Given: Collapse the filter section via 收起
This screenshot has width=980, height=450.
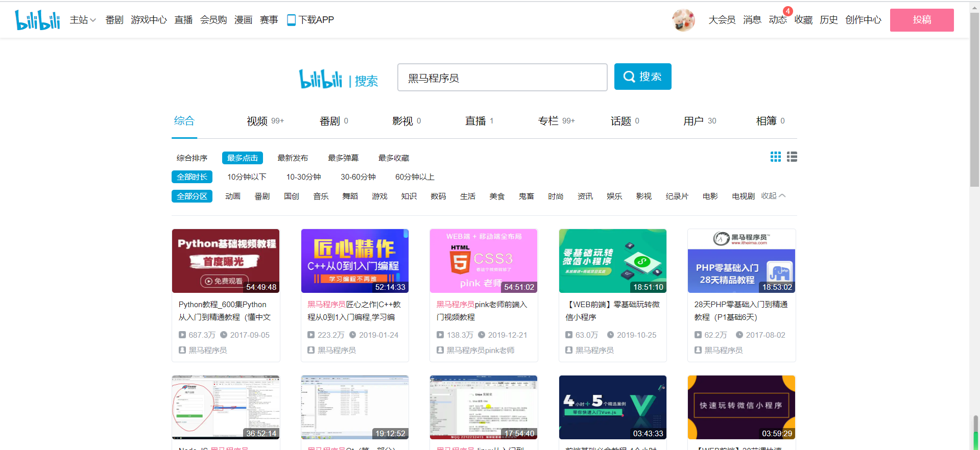Looking at the screenshot, I should 773,196.
